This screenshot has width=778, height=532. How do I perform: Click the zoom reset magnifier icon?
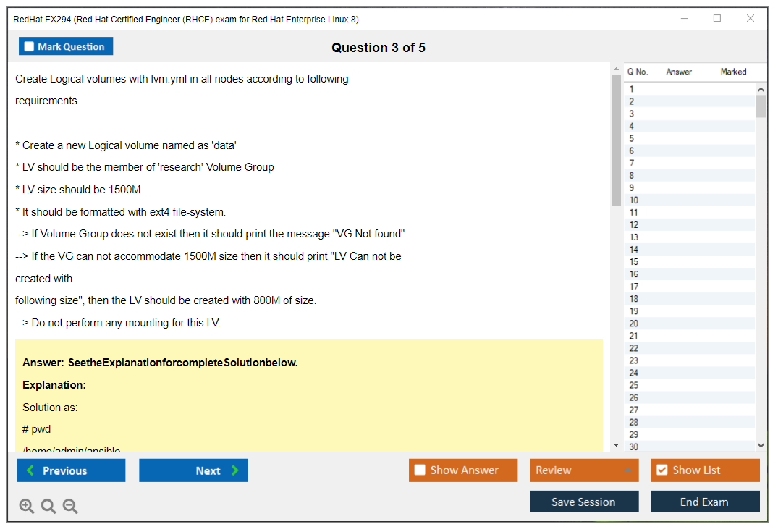[x=48, y=506]
